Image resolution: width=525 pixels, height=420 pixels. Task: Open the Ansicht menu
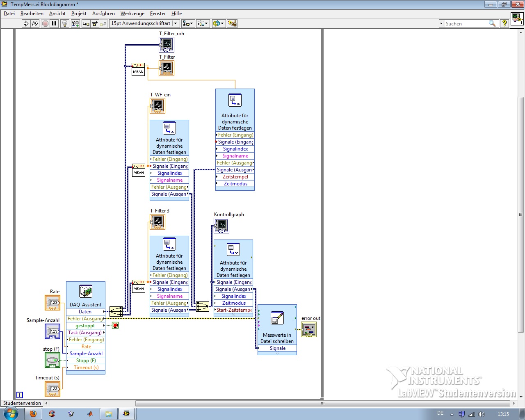(57, 14)
